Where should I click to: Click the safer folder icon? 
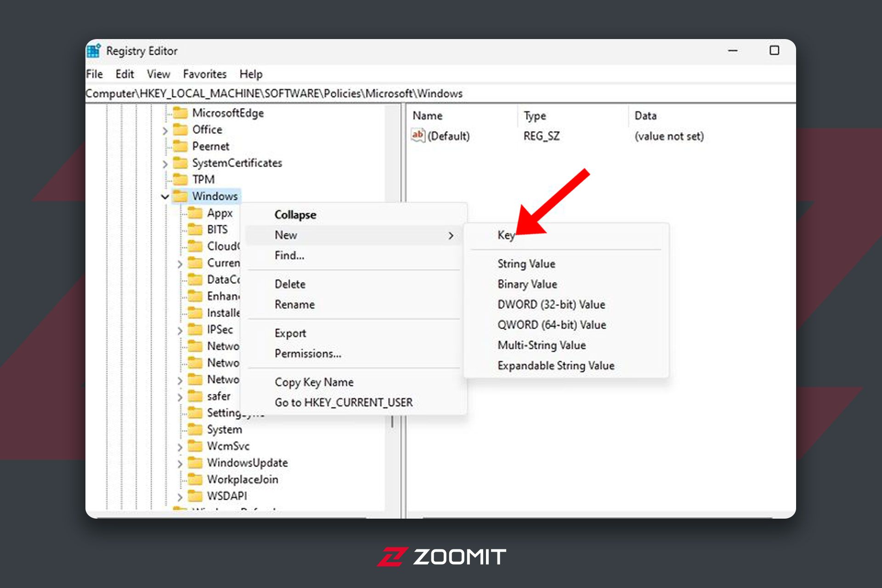[195, 396]
